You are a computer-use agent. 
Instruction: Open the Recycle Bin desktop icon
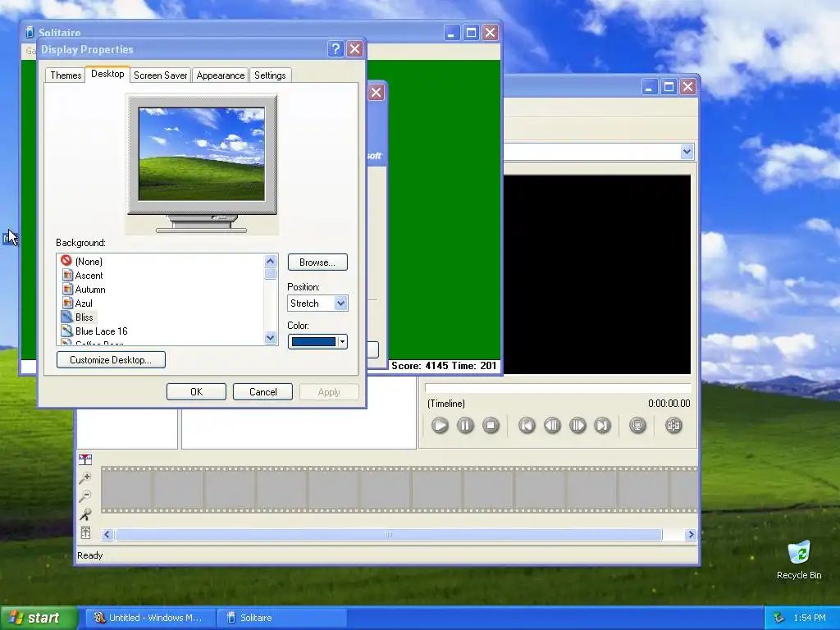point(799,559)
